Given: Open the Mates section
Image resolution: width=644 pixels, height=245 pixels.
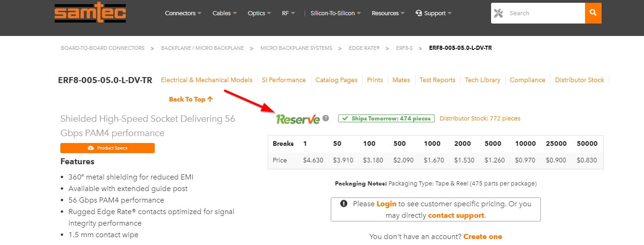Looking at the screenshot, I should coord(401,80).
